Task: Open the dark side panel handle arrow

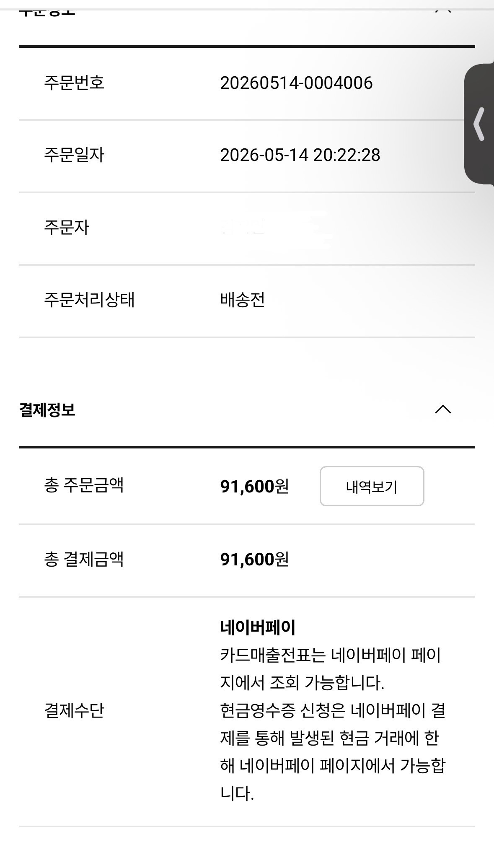Action: [479, 124]
